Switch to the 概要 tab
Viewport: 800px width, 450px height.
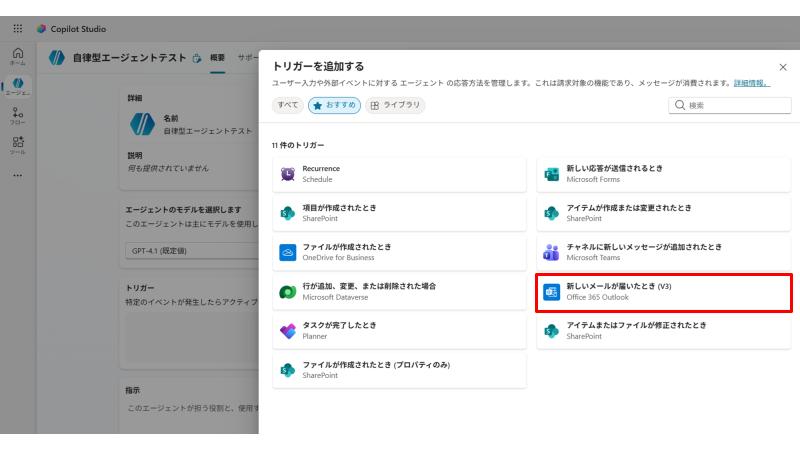[217, 58]
